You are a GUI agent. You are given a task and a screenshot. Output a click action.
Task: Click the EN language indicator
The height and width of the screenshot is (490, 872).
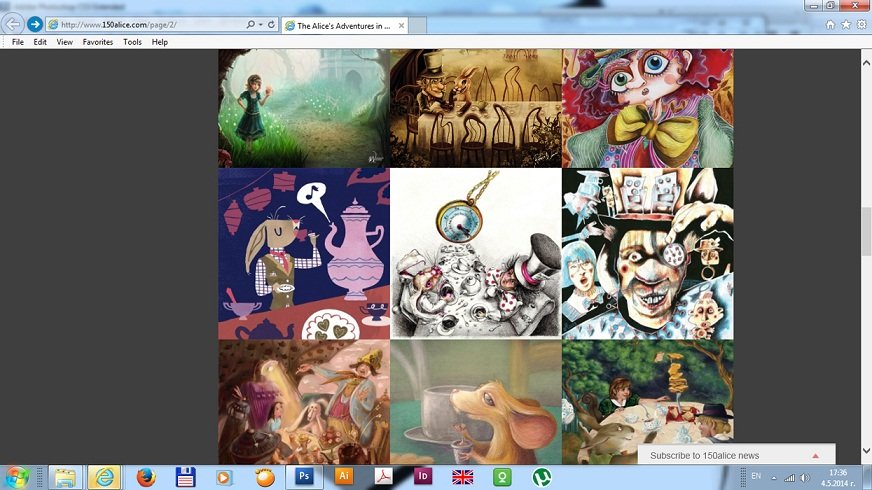(756, 476)
